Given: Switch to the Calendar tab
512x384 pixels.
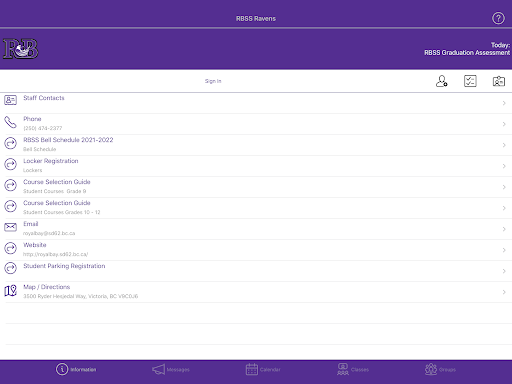Looking at the screenshot, I should 263,369.
